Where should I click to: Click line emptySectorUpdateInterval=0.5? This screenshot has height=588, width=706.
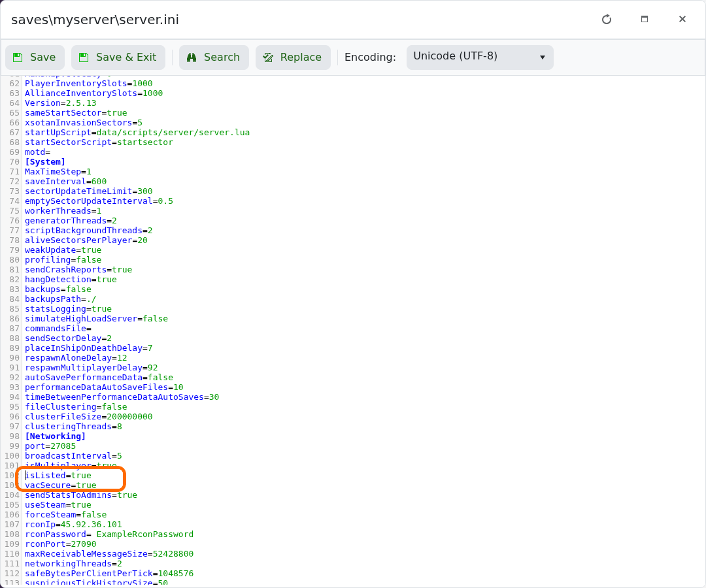tap(99, 201)
